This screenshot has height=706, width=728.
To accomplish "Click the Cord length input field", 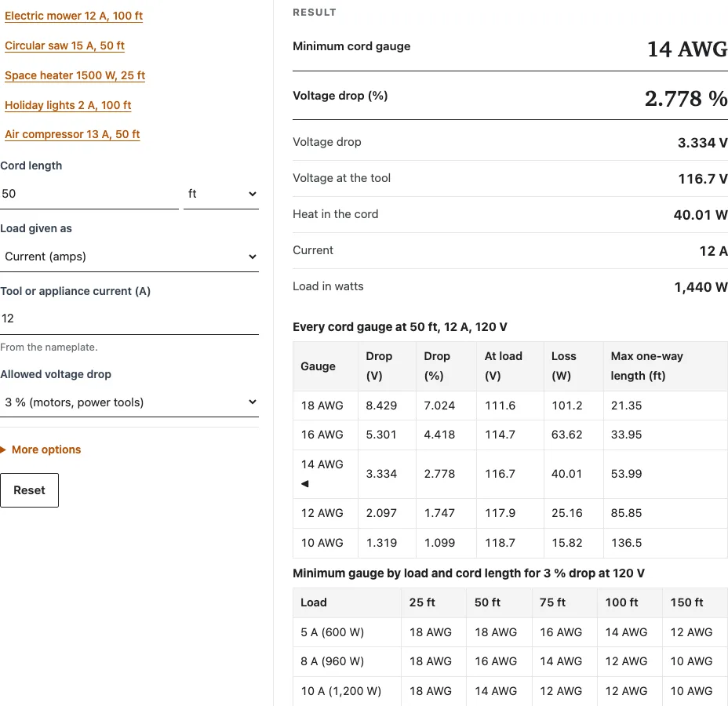I will point(89,194).
